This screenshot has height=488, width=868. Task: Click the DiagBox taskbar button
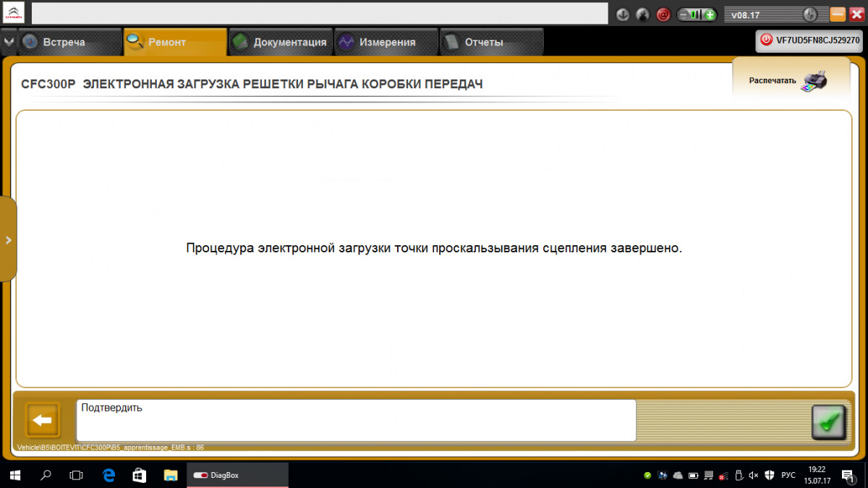pos(238,475)
